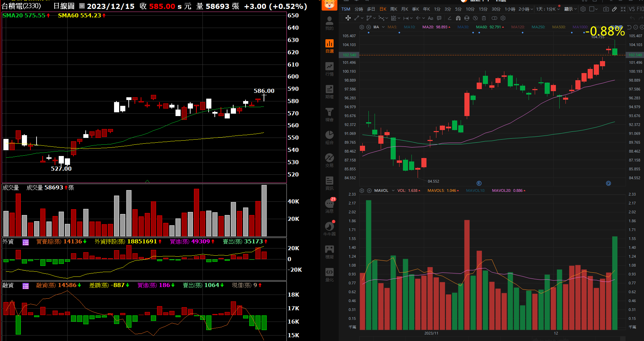Select the comment bubble annotation tool
Image resolution: width=644 pixels, height=341 pixels.
[439, 18]
